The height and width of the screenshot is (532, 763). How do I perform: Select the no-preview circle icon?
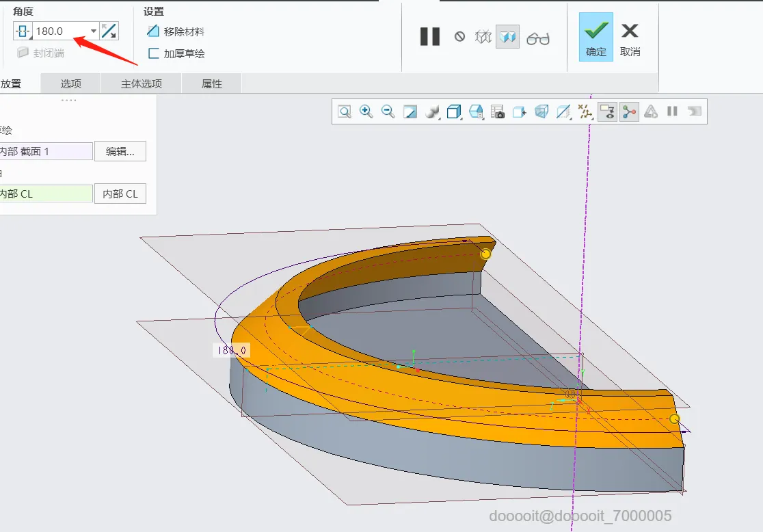tap(459, 37)
